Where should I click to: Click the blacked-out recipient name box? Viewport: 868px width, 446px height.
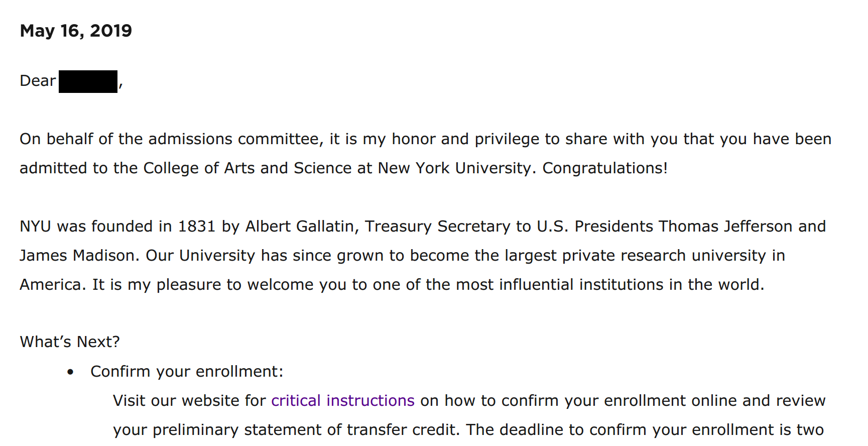[x=88, y=81]
